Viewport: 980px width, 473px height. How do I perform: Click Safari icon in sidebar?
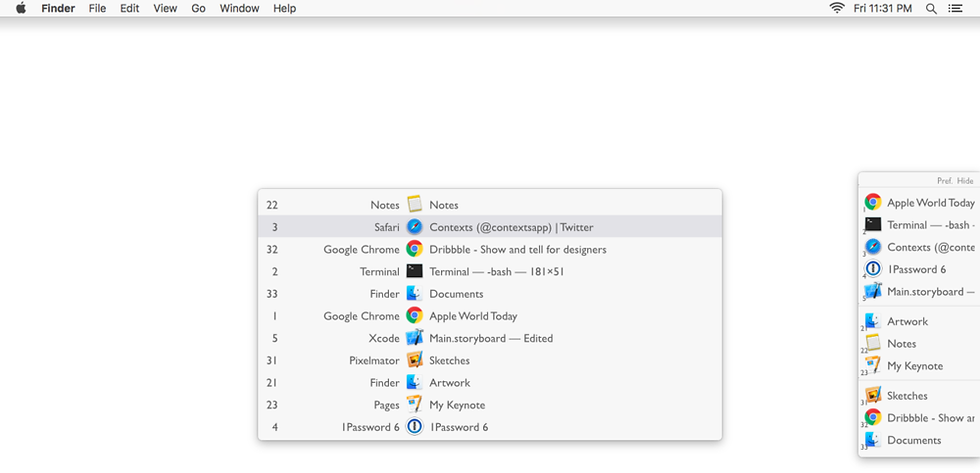click(x=873, y=247)
